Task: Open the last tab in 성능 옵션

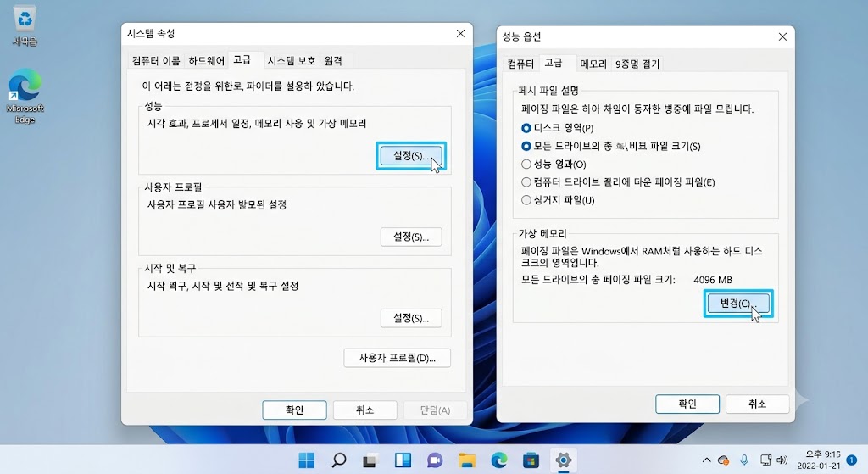Action: coord(637,64)
